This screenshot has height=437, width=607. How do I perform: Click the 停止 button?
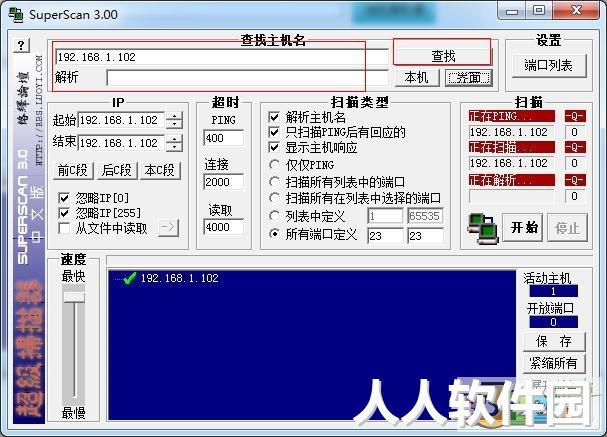point(567,228)
